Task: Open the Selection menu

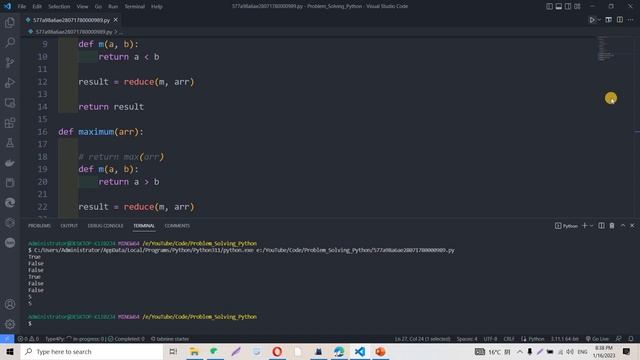Action: [59, 7]
